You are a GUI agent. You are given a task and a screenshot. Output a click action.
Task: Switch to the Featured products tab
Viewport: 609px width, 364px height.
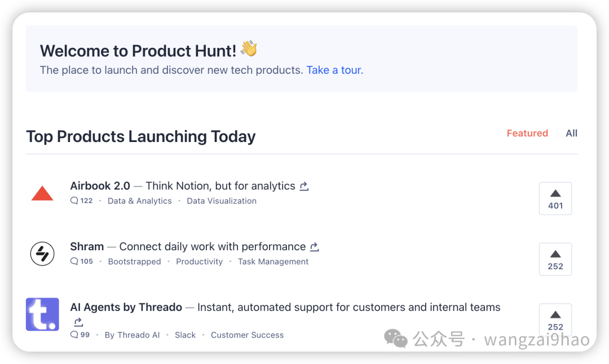pyautogui.click(x=527, y=133)
